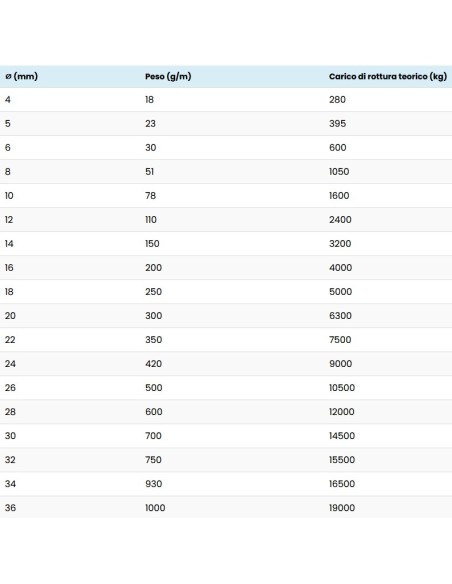Select the 19000 breaking load cell
The width and height of the screenshot is (452, 584).
[x=342, y=508]
